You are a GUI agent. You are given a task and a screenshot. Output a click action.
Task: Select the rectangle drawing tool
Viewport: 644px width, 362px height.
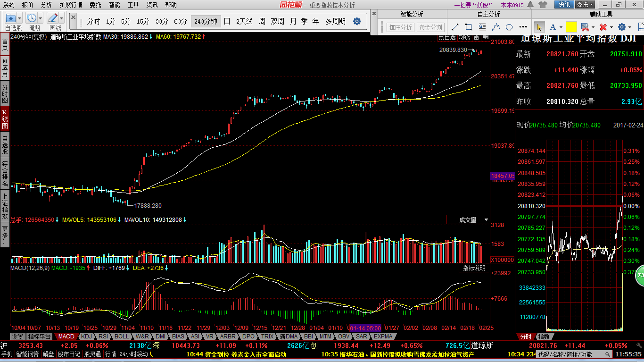click(469, 27)
